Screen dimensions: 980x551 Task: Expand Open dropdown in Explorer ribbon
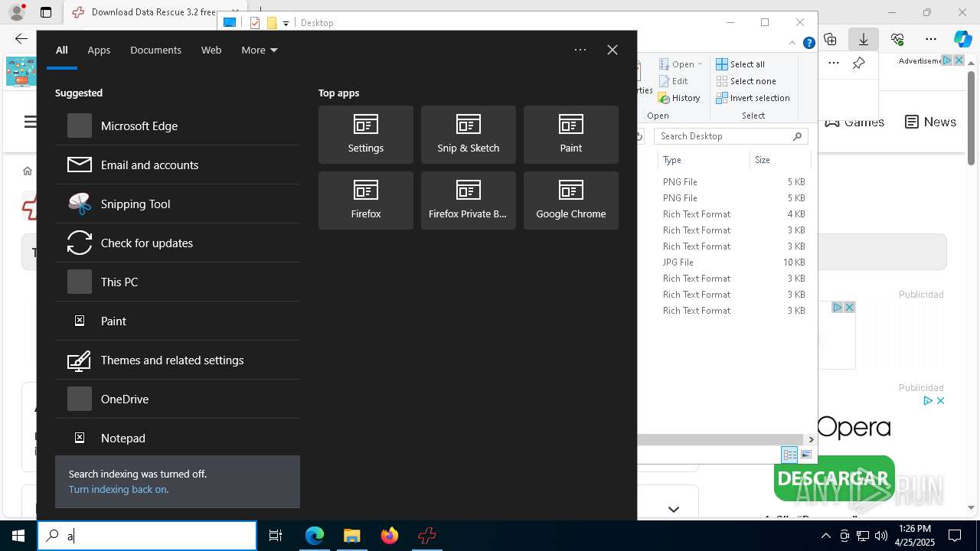(681, 64)
